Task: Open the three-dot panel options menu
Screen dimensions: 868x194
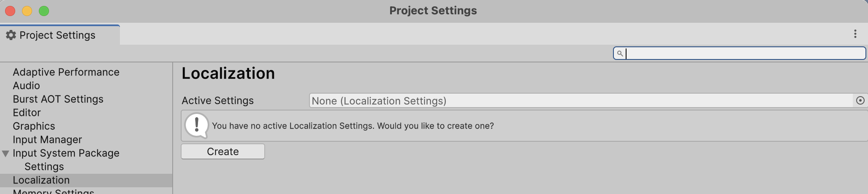Action: [x=855, y=34]
